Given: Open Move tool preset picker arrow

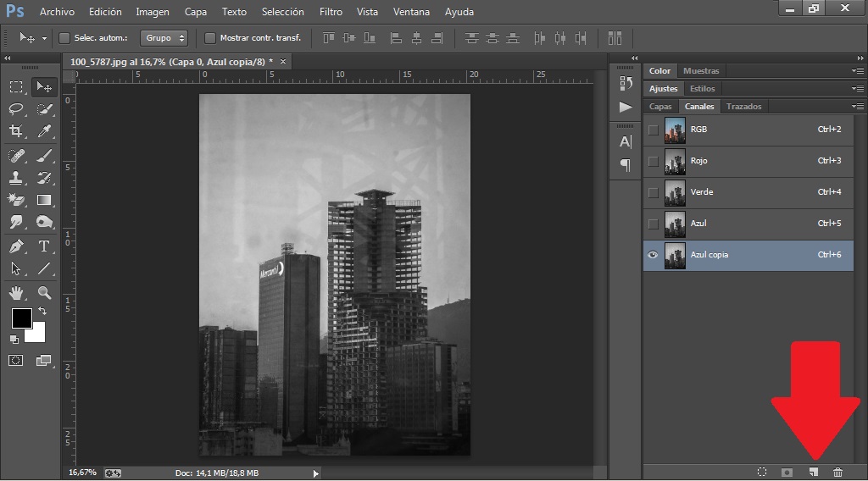Looking at the screenshot, I should point(44,38).
